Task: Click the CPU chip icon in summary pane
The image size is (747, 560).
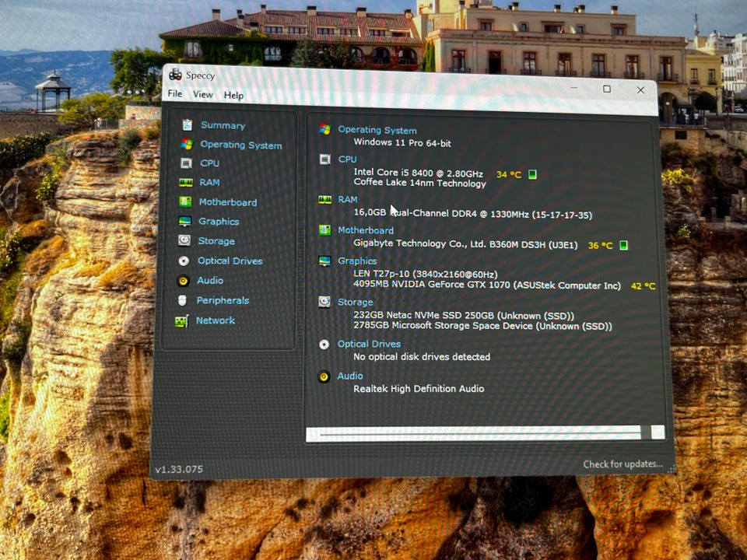Action: click(325, 159)
